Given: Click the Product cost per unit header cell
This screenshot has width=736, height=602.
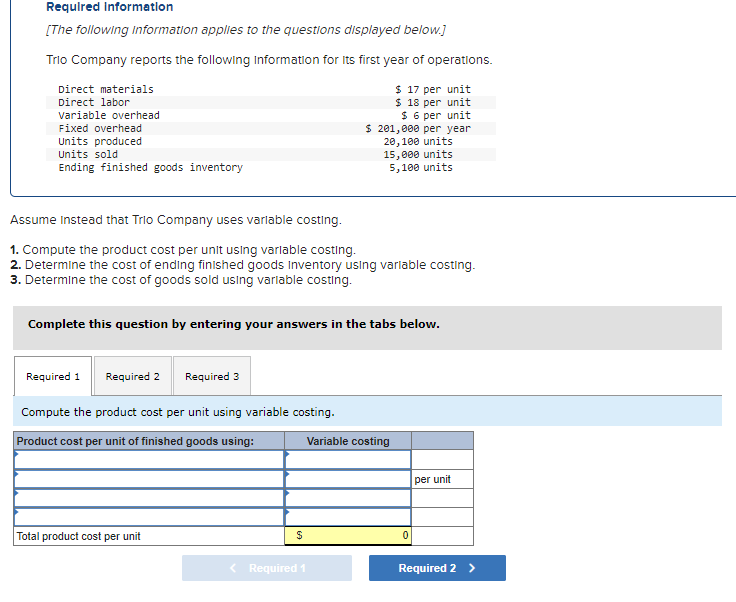Looking at the screenshot, I should coord(149,441).
